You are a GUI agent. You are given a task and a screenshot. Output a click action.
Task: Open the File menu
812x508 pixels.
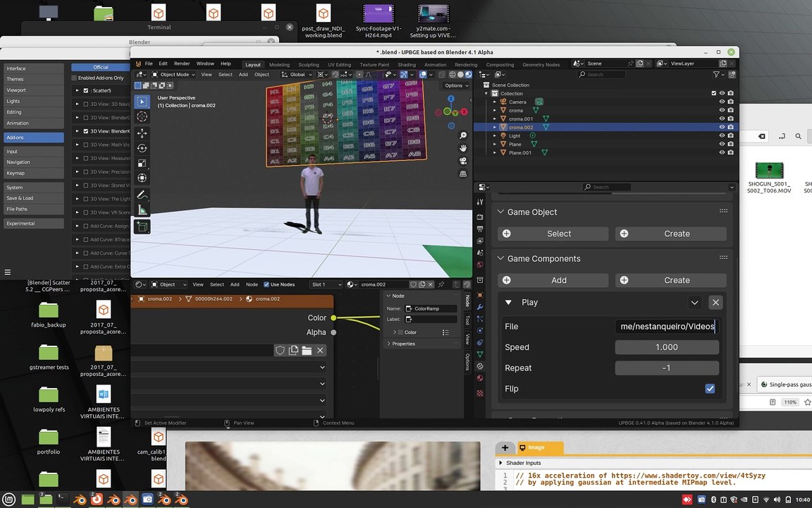149,64
